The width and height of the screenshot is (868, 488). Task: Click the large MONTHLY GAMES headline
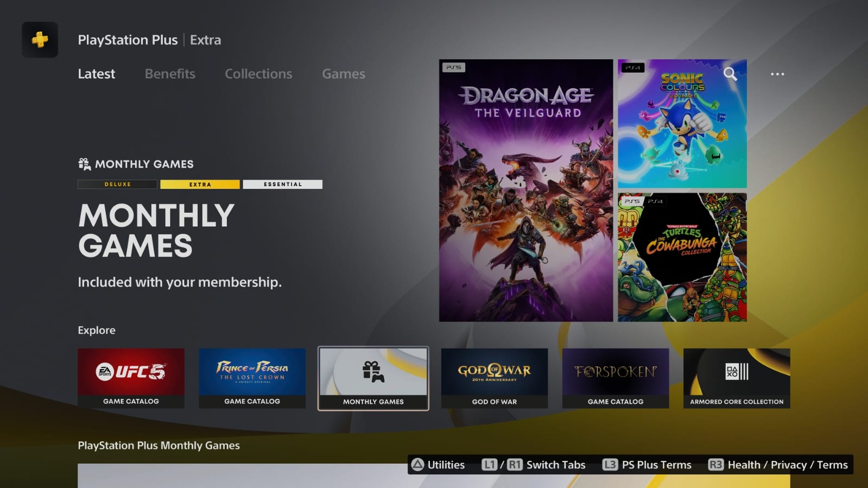click(x=156, y=231)
